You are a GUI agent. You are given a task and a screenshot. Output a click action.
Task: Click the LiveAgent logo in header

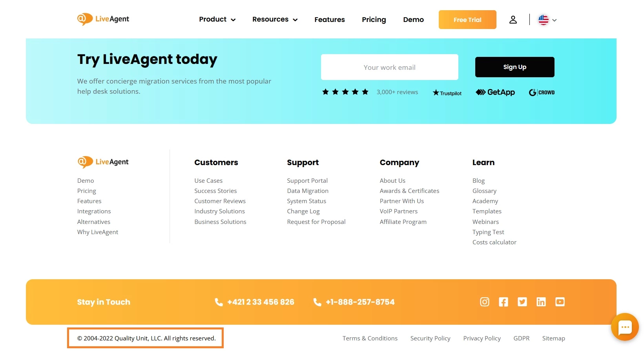103,19
